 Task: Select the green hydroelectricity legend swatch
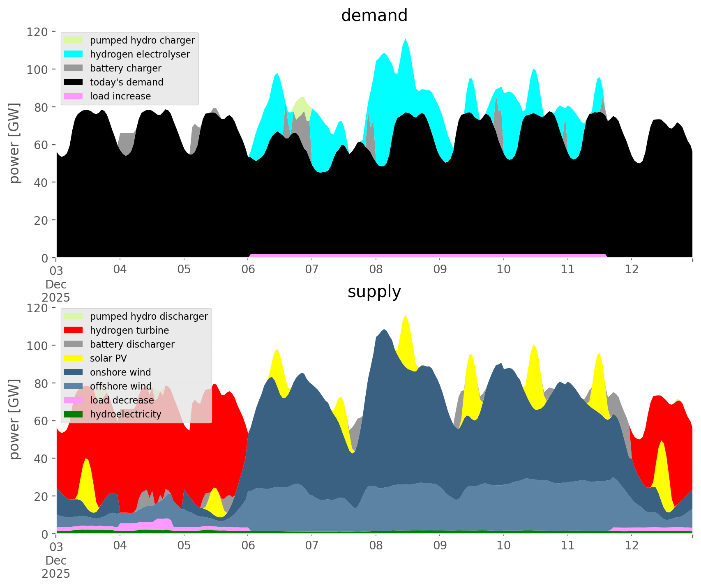coord(74,414)
